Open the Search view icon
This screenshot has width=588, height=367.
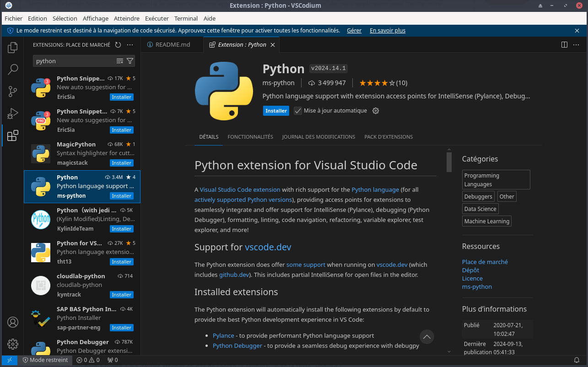click(x=13, y=70)
